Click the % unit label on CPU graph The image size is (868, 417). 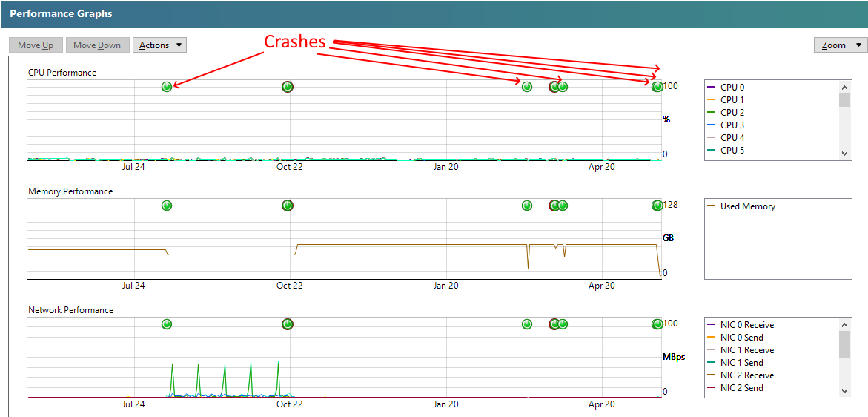tap(666, 119)
